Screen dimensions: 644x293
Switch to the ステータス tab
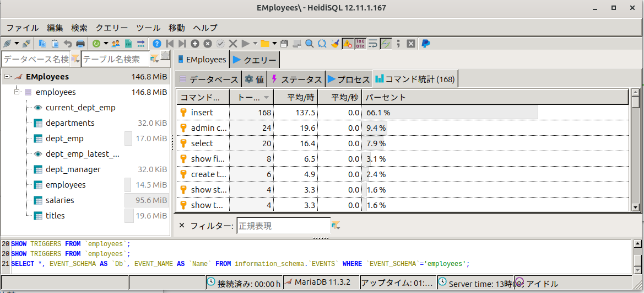[x=296, y=79]
